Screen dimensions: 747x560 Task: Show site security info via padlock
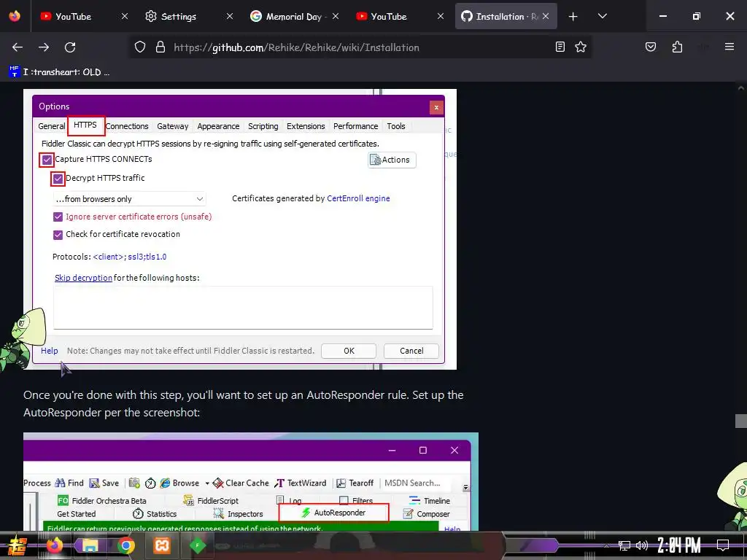(x=160, y=47)
